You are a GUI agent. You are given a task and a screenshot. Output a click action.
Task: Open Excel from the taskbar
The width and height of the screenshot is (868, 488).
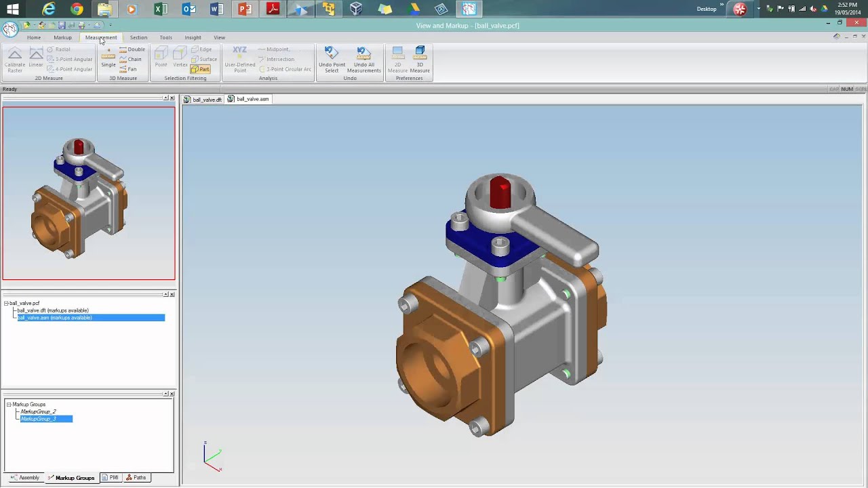[161, 9]
